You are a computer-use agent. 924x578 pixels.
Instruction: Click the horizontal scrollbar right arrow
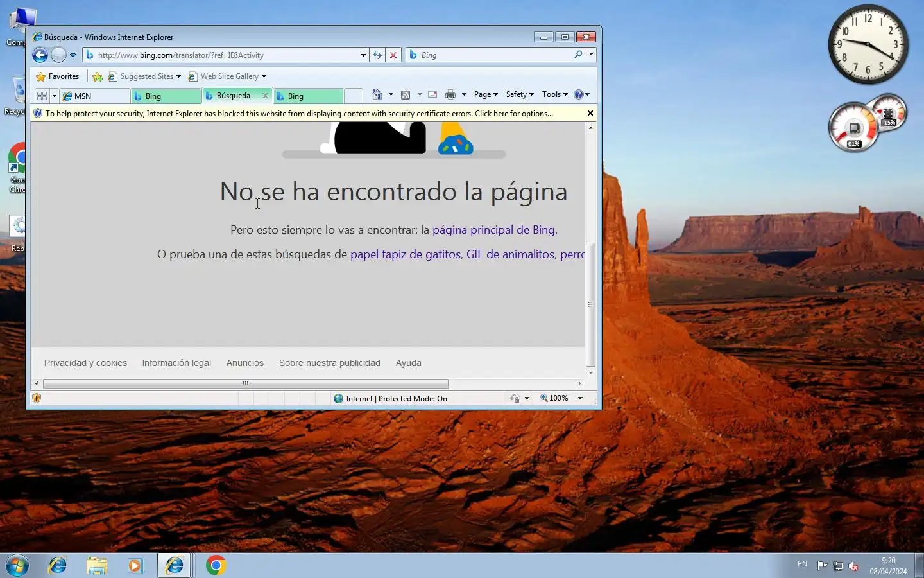click(x=579, y=383)
